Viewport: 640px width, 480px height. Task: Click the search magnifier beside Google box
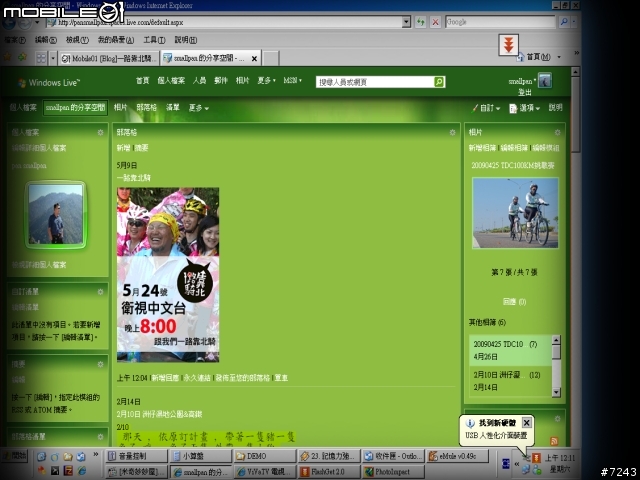coord(564,22)
